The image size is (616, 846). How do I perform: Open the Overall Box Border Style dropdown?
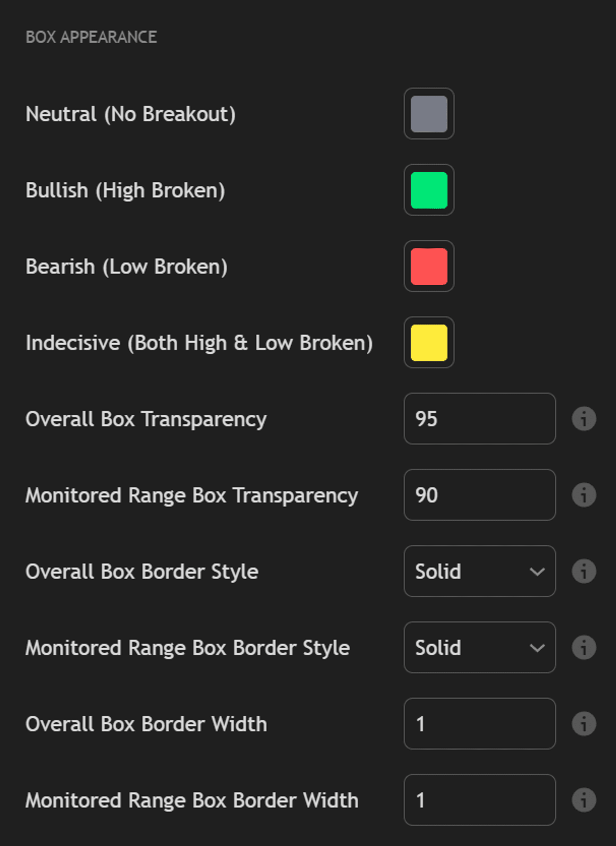[x=479, y=572]
